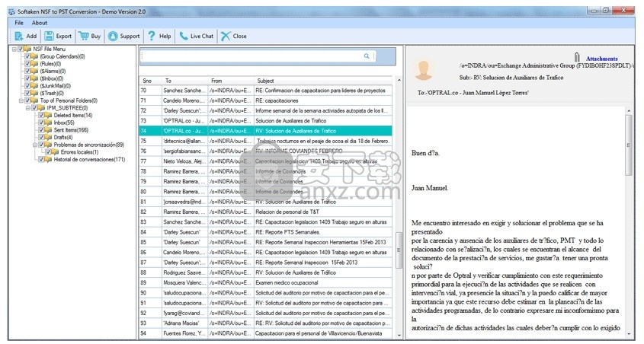Screen dimensions: 644x344
Task: Toggle the Historial de conversaciones checkbox
Action: pyautogui.click(x=41, y=160)
